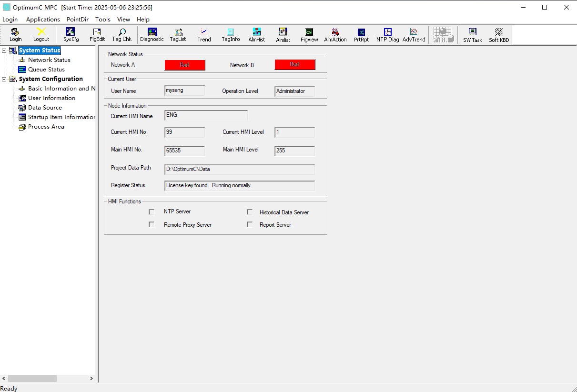Open the View menu
Screen dimensions: 577x392
point(124,20)
